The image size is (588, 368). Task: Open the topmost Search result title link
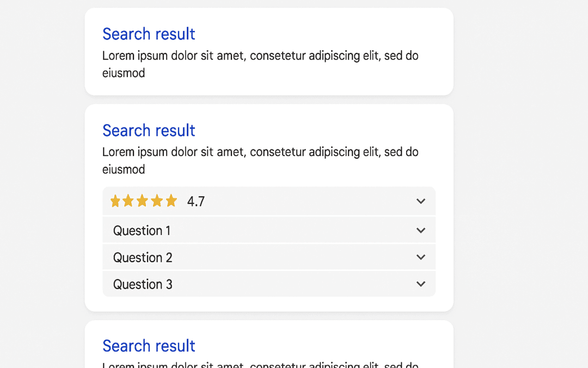[x=149, y=34]
